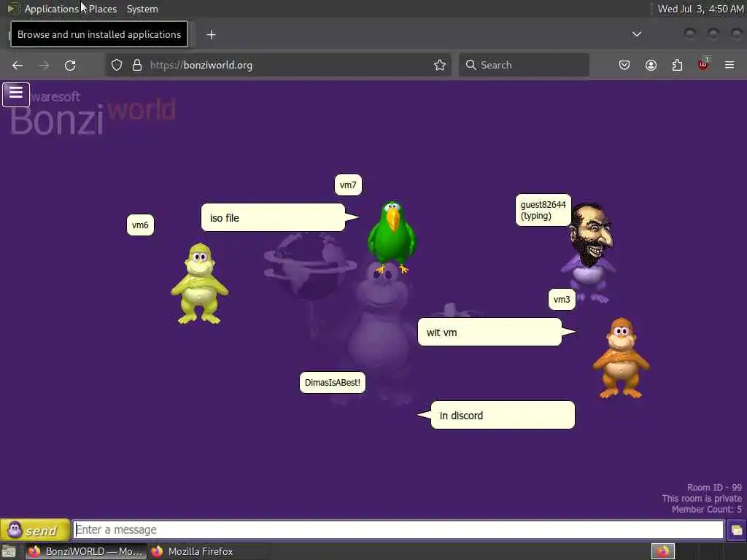This screenshot has height=560, width=747.
Task: Click the bearded-face guest82644 character
Action: click(x=589, y=253)
